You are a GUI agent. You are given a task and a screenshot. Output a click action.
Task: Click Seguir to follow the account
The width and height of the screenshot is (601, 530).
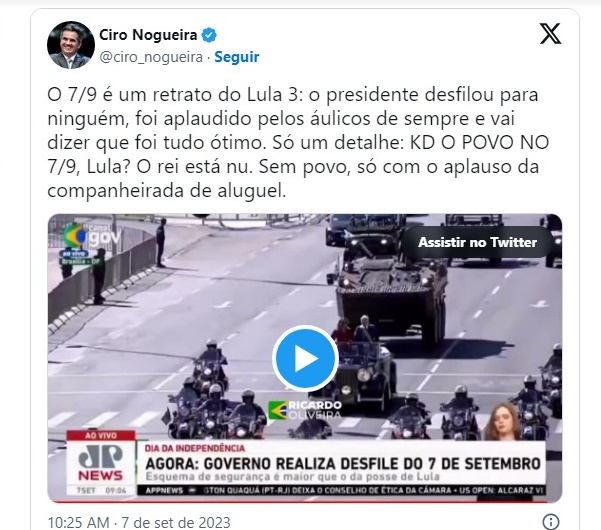236,57
